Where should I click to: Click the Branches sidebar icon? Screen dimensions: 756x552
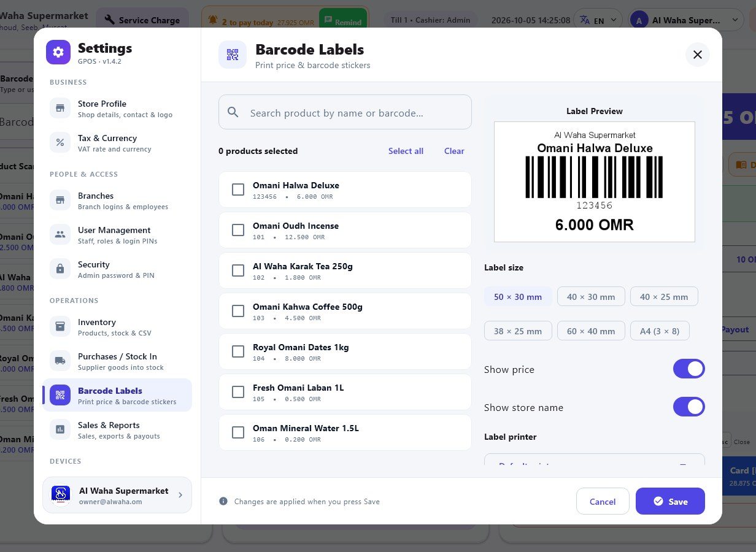click(x=60, y=200)
